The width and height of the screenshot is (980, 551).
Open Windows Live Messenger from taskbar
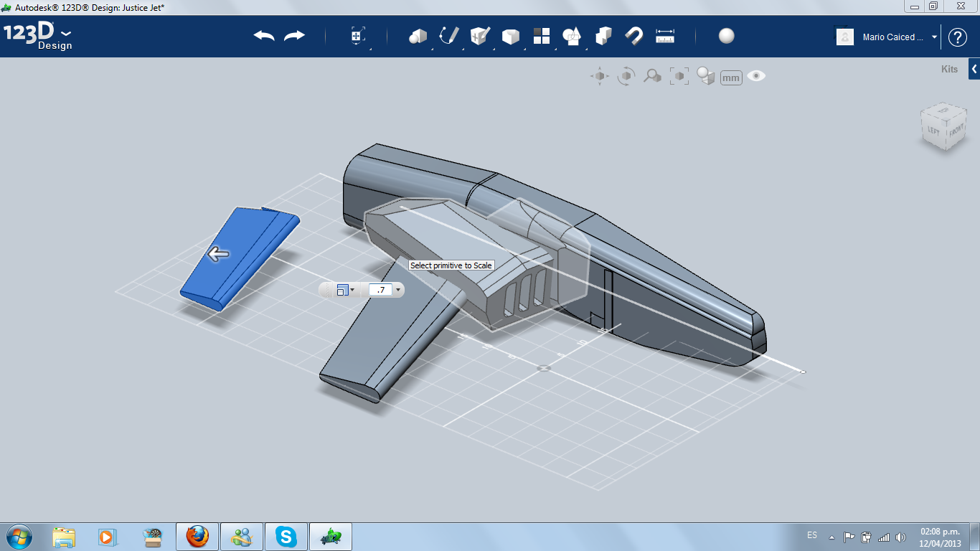242,537
